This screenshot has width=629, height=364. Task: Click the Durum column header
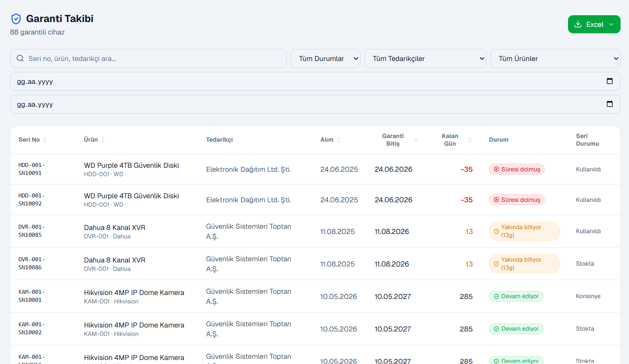[x=499, y=140]
